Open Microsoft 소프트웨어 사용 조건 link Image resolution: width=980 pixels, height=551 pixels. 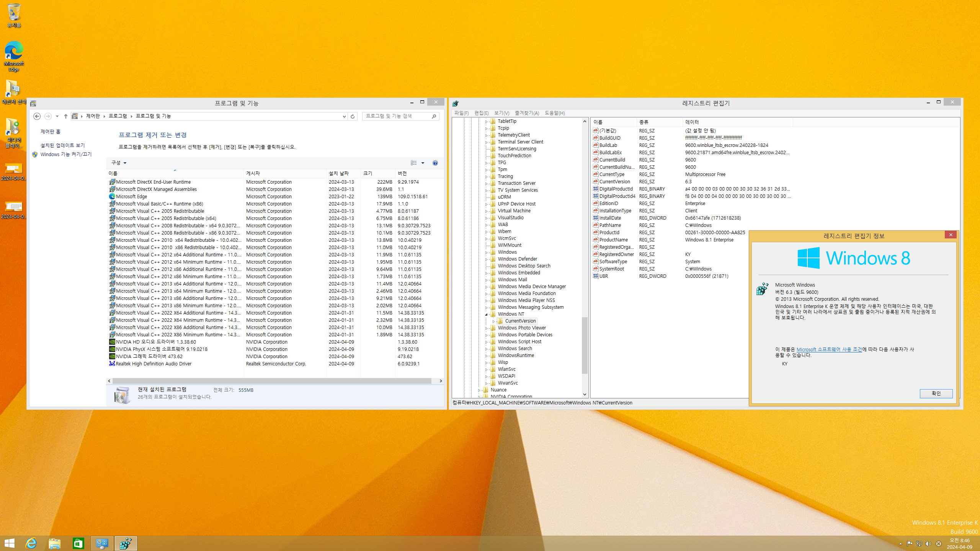829,349
